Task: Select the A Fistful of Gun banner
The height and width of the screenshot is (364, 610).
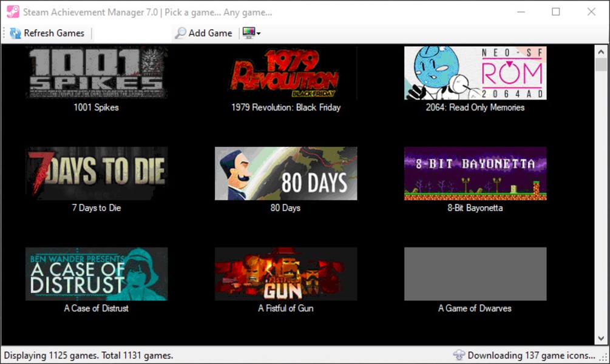Action: point(286,274)
